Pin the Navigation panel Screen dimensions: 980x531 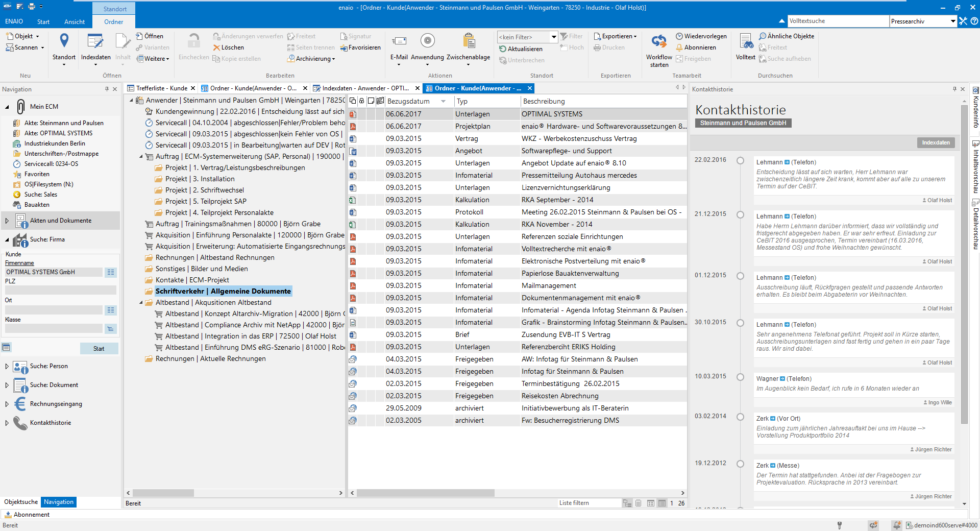(107, 89)
